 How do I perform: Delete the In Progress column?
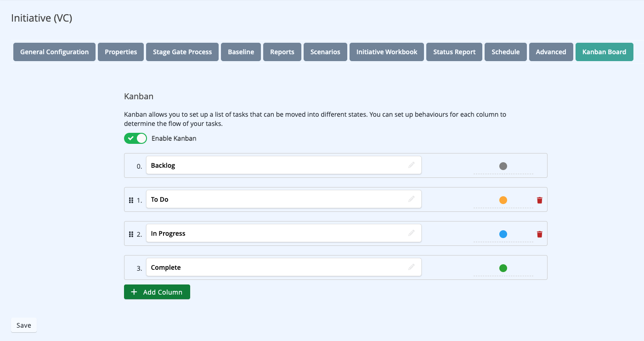tap(540, 234)
